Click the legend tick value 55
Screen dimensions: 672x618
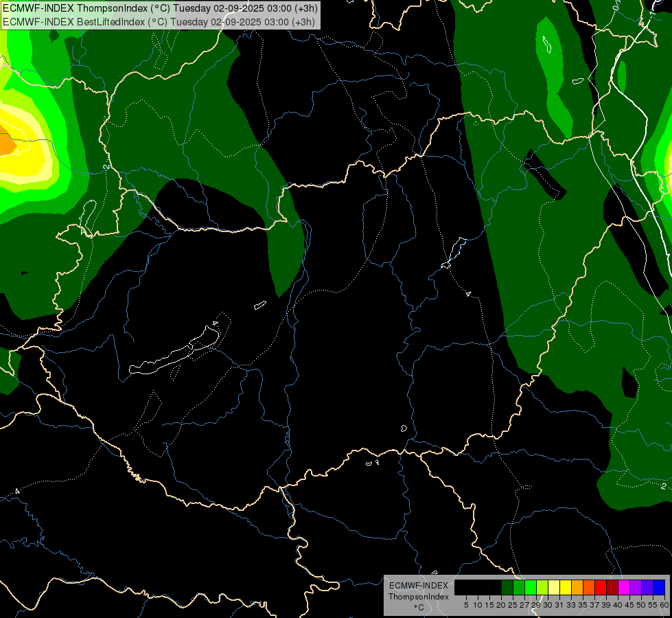tap(653, 605)
